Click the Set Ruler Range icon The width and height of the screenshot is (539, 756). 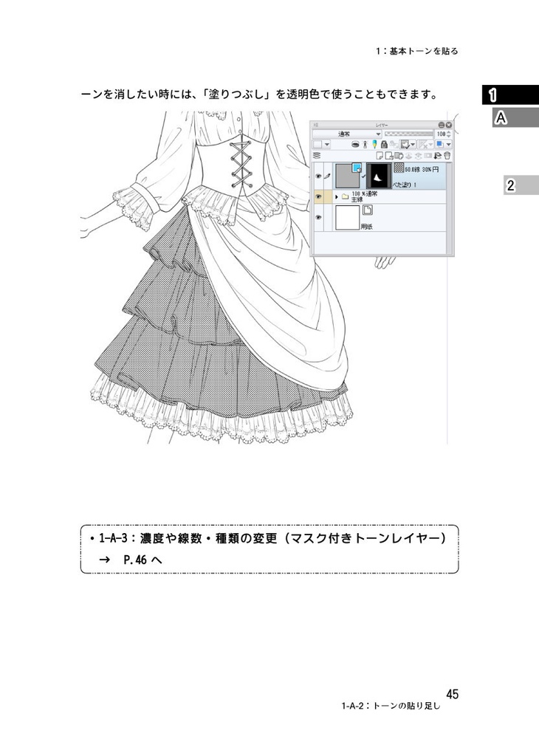425,144
